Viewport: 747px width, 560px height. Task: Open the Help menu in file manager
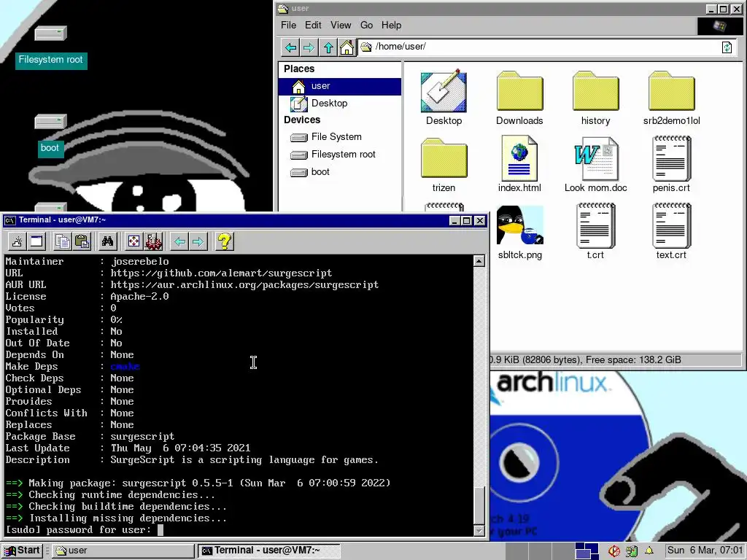click(x=391, y=26)
